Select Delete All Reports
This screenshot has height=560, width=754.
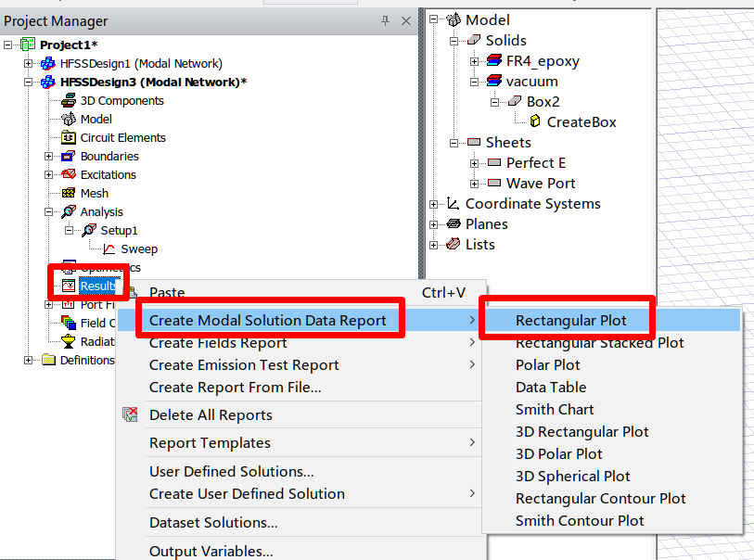301,414
